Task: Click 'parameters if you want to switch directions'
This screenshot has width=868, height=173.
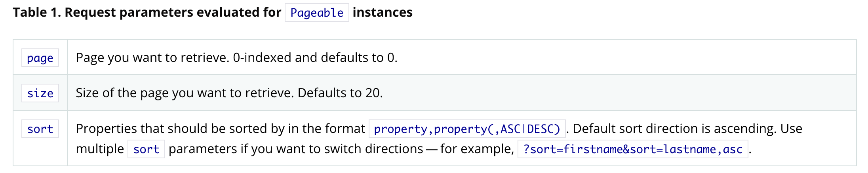Action: [296, 149]
